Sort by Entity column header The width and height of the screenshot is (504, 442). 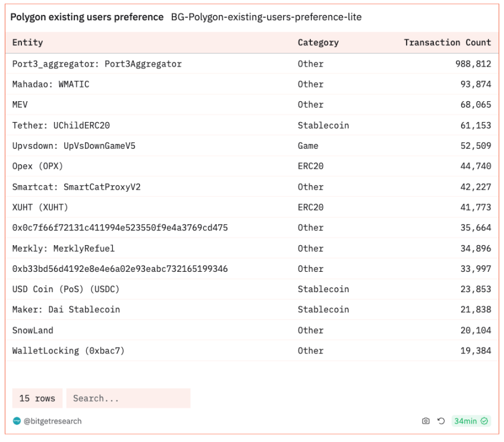point(28,43)
